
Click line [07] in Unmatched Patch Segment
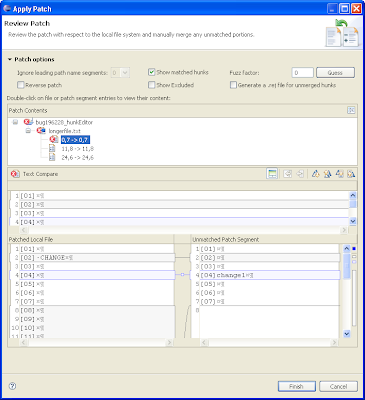266,302
